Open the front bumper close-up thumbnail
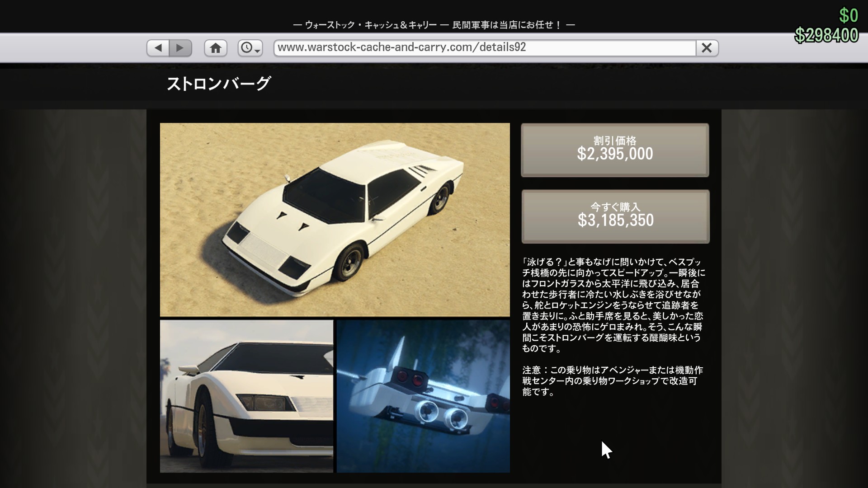Viewport: 868px width, 488px height. tap(246, 396)
